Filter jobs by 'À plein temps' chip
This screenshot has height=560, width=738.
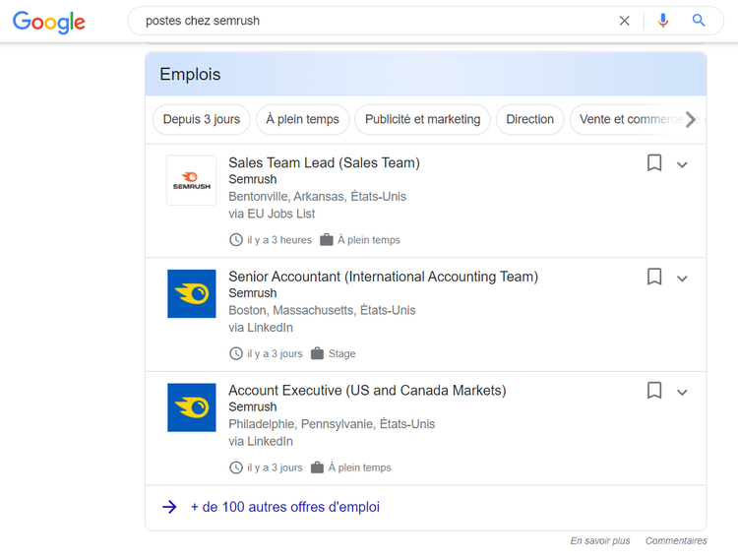click(303, 119)
